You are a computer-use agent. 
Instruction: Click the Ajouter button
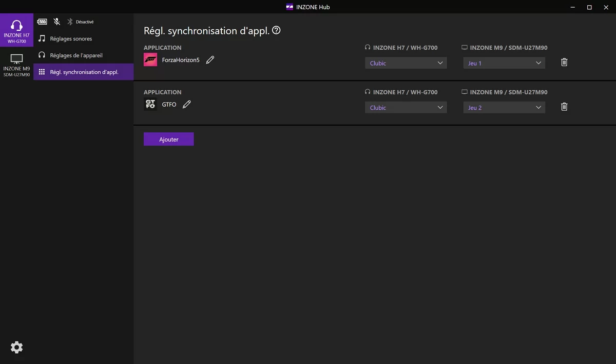(x=169, y=139)
